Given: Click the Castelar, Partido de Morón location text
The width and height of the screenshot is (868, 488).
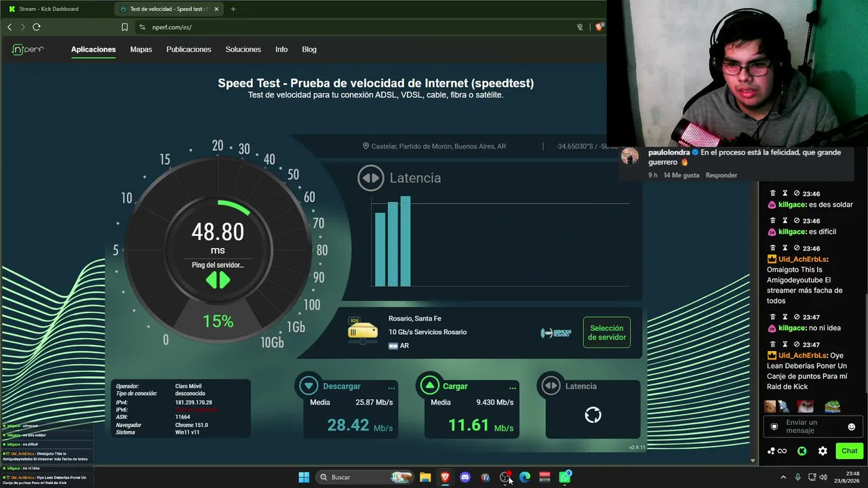Looking at the screenshot, I should click(x=439, y=146).
